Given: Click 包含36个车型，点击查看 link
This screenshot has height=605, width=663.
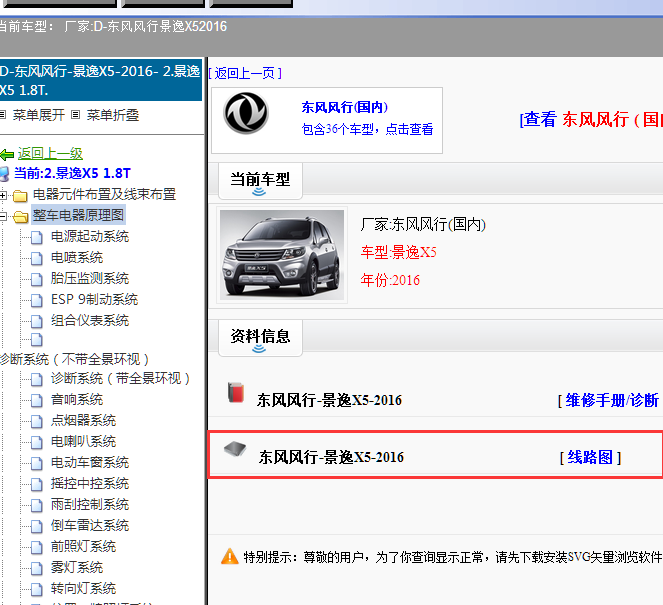Looking at the screenshot, I should pyautogui.click(x=367, y=129).
